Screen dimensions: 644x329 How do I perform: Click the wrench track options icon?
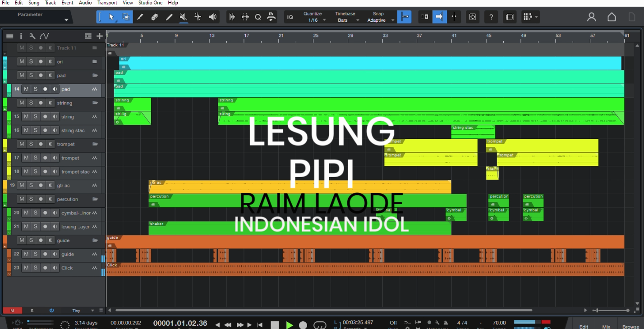[32, 36]
